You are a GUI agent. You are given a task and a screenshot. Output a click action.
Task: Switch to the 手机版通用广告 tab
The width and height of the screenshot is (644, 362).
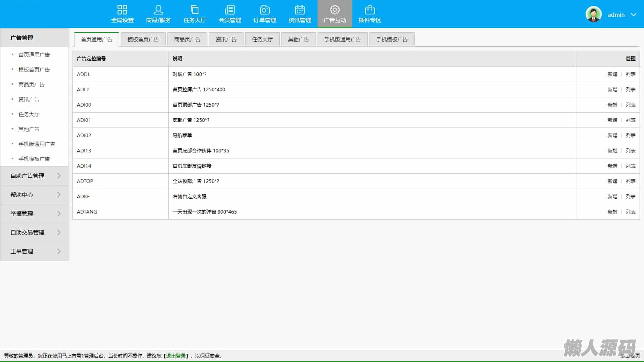click(343, 39)
